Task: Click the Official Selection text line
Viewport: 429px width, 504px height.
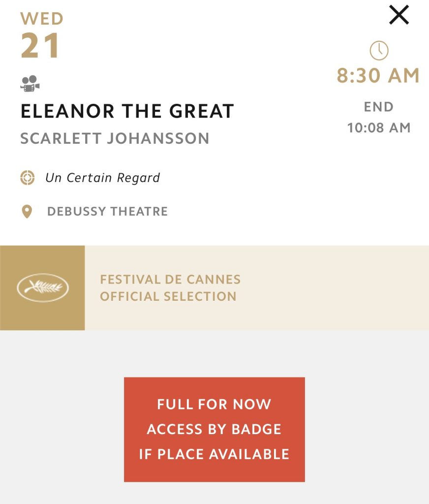Action: tap(168, 297)
